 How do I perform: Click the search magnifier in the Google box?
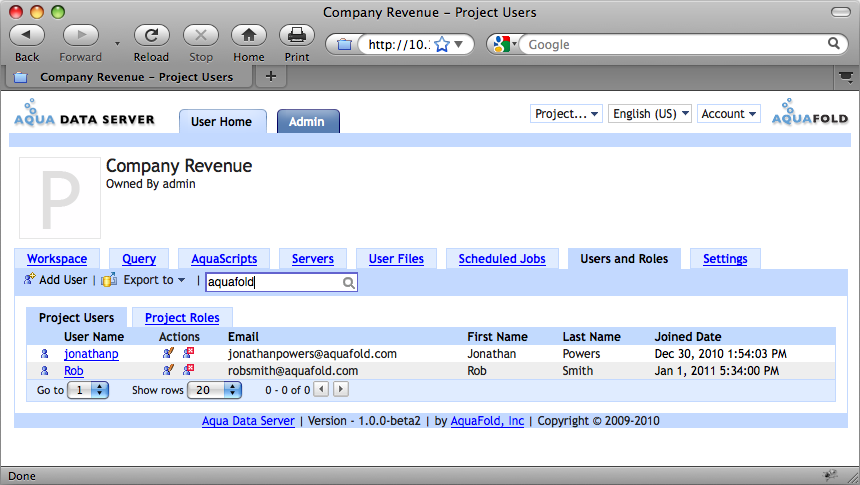pyautogui.click(x=834, y=43)
